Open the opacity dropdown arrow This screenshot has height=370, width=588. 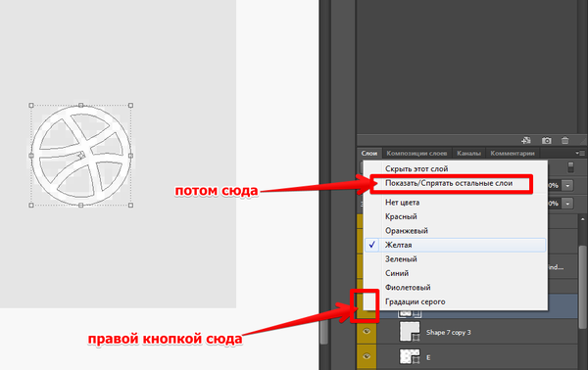click(x=567, y=185)
